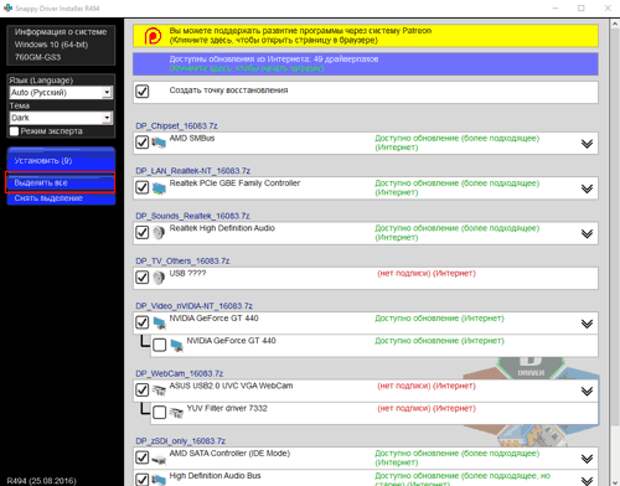This screenshot has width=620, height=486.
Task: Click the USB ???? no signature status text
Action: [426, 273]
